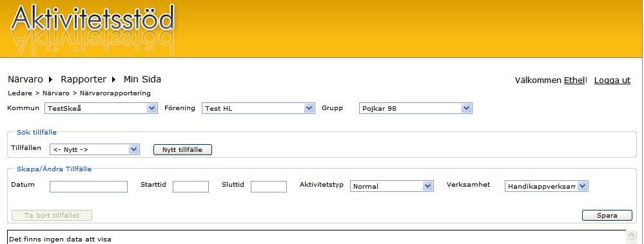Click into the Sluttid field

click(x=269, y=187)
